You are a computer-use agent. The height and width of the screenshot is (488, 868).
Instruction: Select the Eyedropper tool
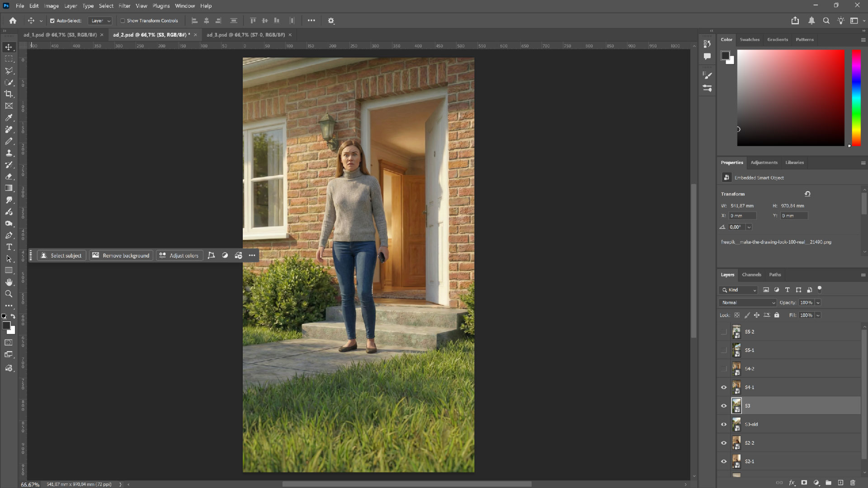point(9,118)
